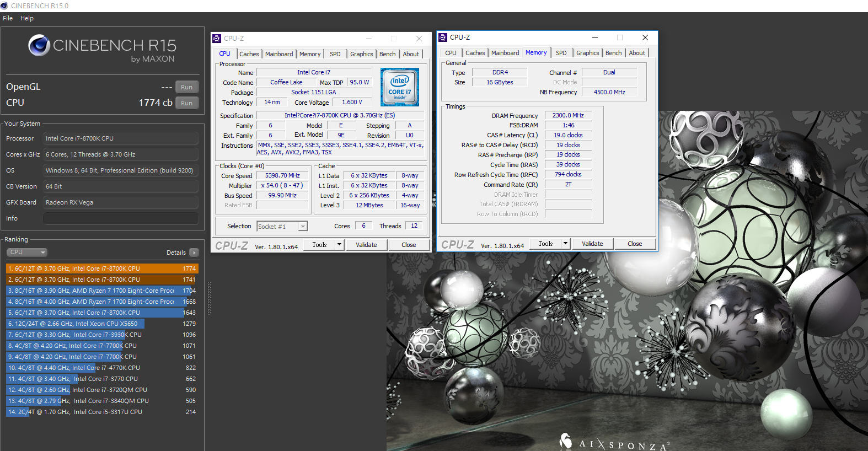This screenshot has height=451, width=868.
Task: Open the Socket #1 selection dropdown
Action: tap(282, 227)
